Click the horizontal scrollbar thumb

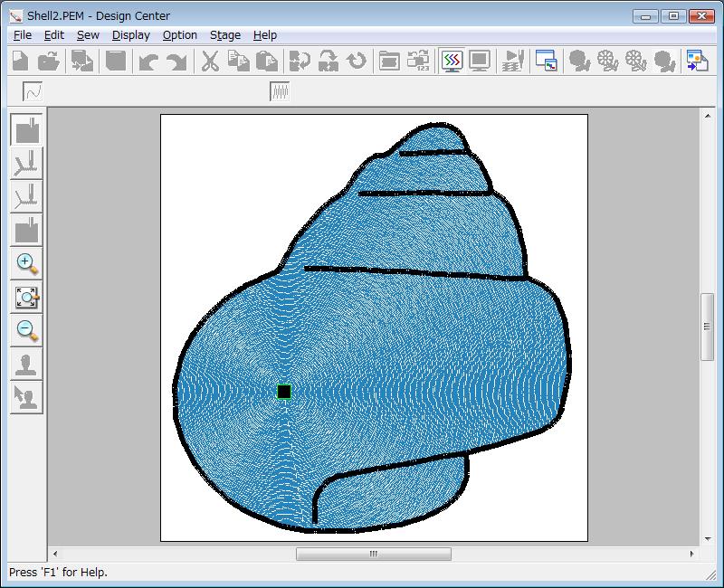coord(374,554)
